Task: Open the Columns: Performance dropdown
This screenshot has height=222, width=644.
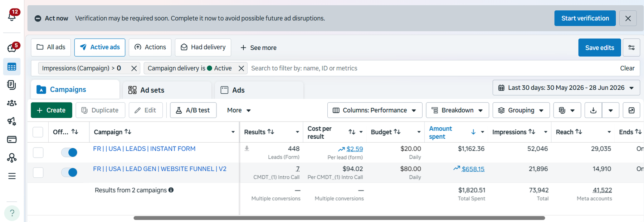Action: point(375,110)
